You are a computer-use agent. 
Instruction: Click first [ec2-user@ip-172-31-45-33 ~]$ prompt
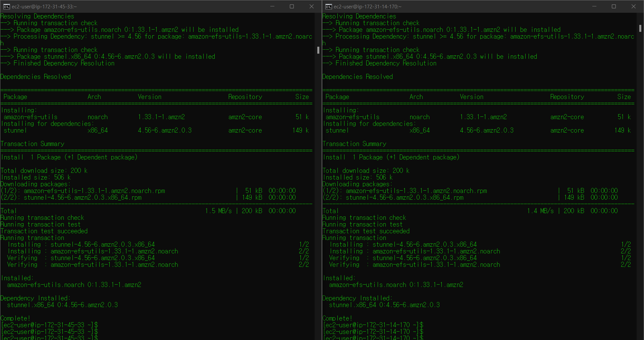(x=49, y=325)
